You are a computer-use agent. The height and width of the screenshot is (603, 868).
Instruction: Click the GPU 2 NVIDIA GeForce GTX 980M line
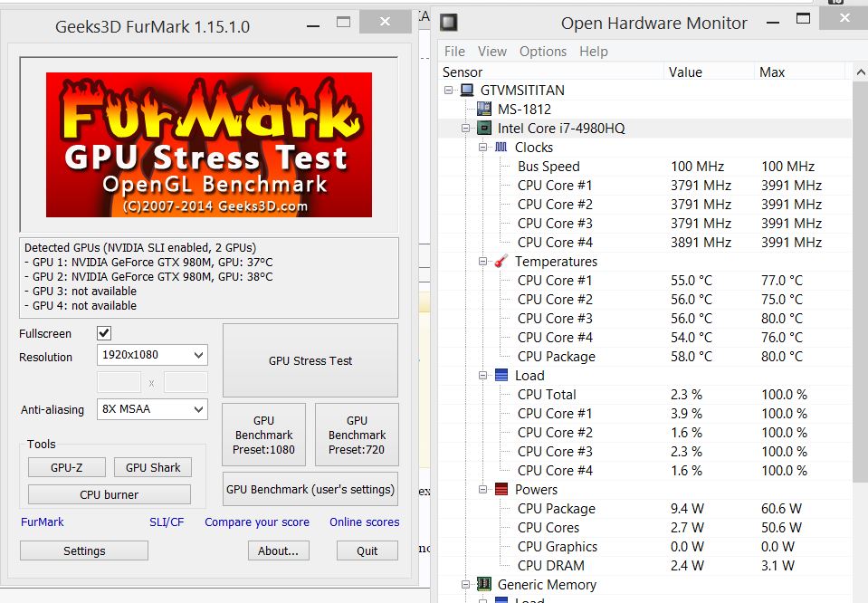[148, 276]
